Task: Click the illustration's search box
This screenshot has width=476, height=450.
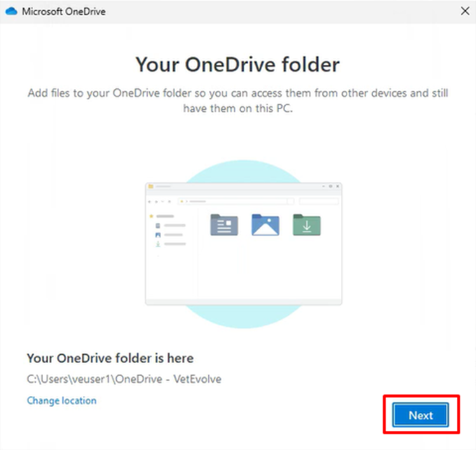Action: tap(319, 201)
